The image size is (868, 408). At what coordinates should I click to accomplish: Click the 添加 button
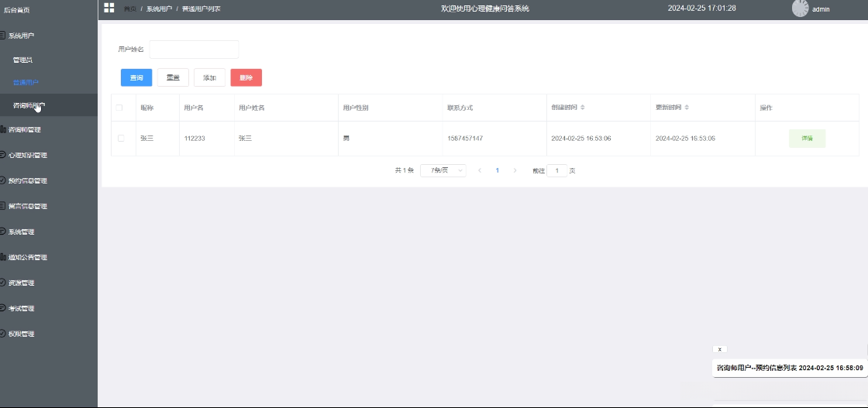[x=210, y=78]
